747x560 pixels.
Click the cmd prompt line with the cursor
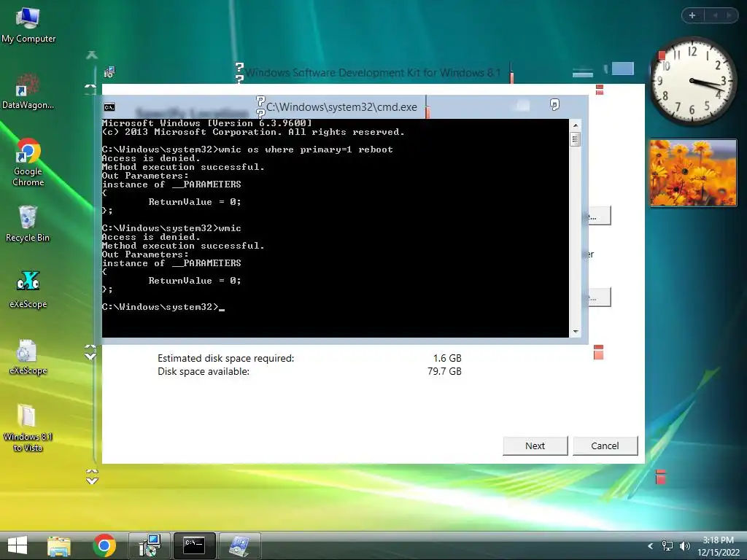[x=163, y=307]
